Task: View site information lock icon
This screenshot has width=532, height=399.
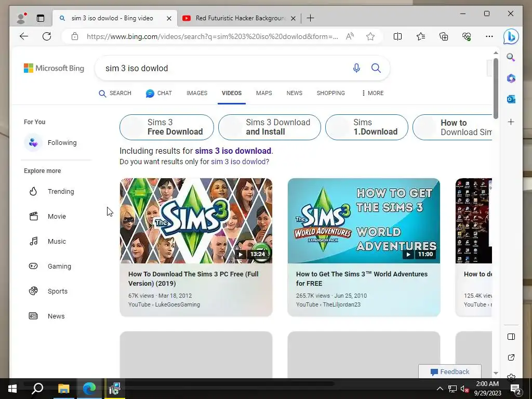Action: click(x=75, y=36)
